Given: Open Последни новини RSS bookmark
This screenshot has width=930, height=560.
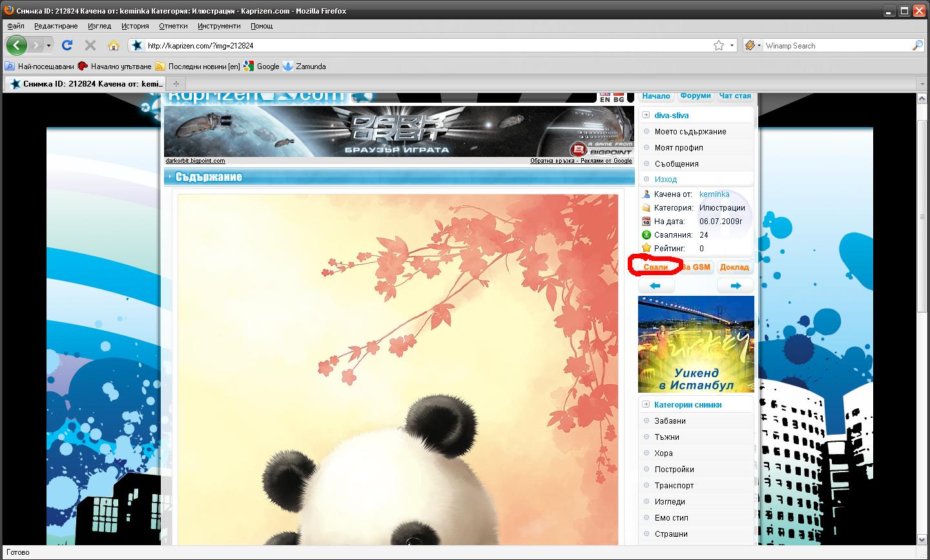Looking at the screenshot, I should click(x=197, y=66).
